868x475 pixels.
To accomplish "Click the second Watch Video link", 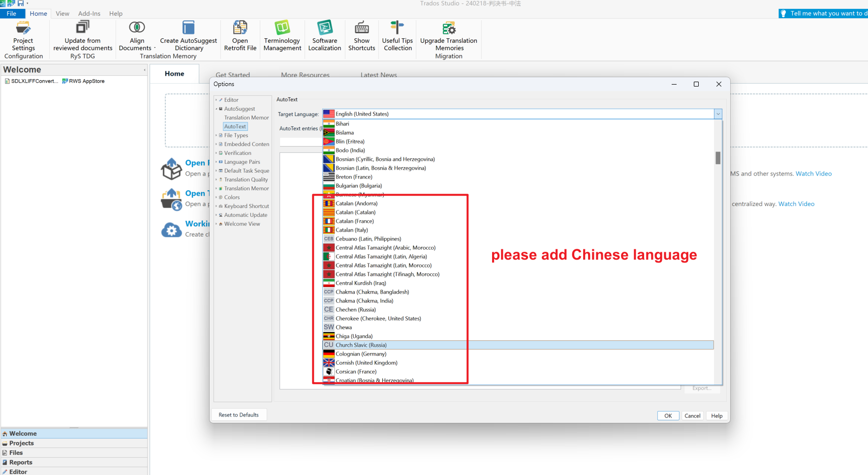I will pyautogui.click(x=796, y=204).
